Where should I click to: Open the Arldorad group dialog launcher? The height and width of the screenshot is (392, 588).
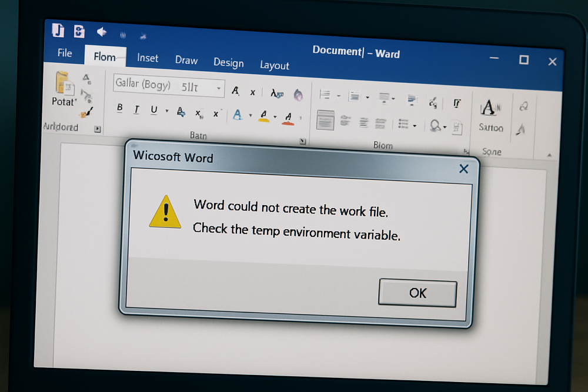pyautogui.click(x=98, y=129)
